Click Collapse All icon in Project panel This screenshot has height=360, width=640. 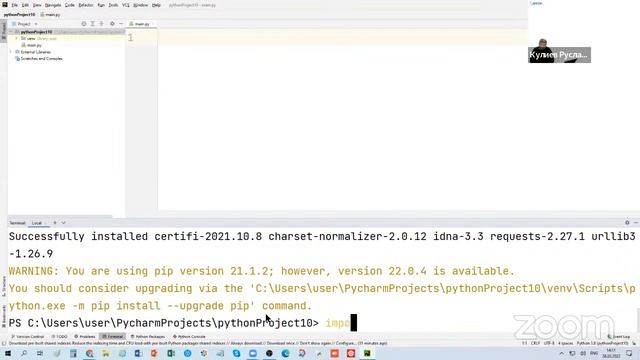(102, 24)
